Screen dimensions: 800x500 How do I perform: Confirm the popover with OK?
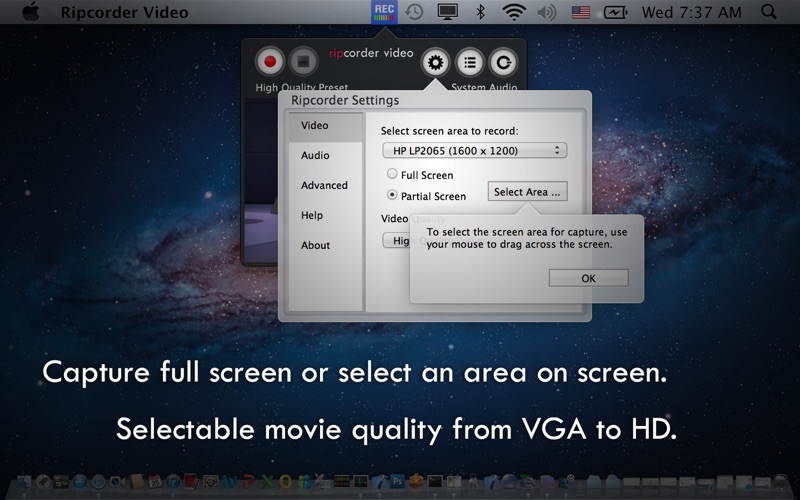tap(588, 278)
